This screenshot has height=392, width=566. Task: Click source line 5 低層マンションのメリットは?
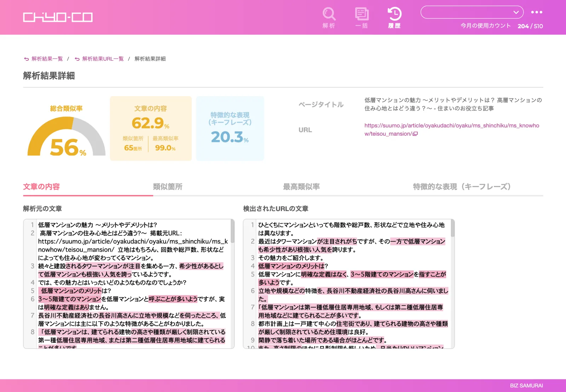point(76,291)
